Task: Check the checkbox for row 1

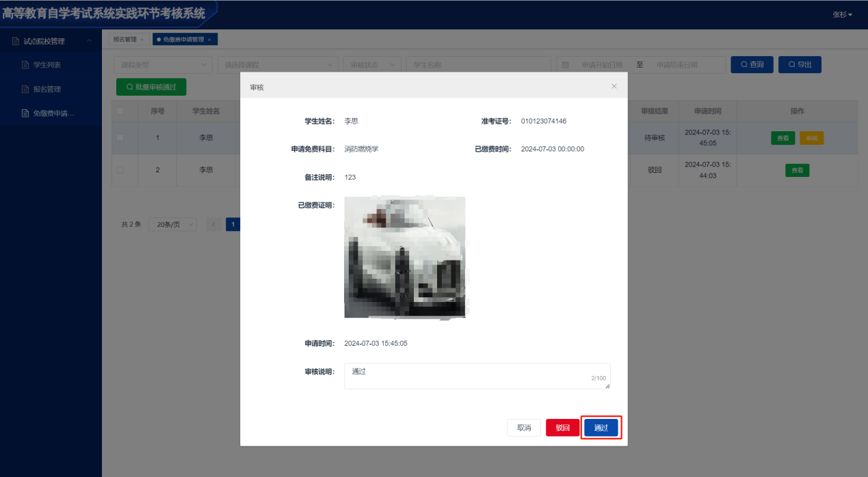Action: 120,137
